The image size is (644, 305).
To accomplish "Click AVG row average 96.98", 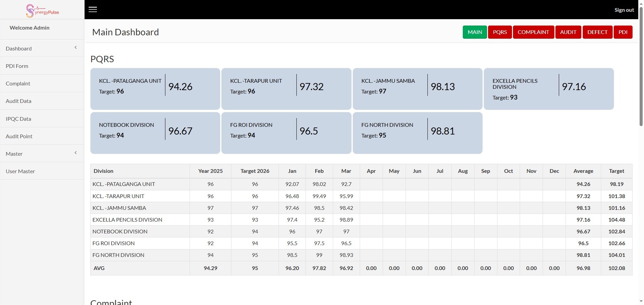I will (x=583, y=268).
